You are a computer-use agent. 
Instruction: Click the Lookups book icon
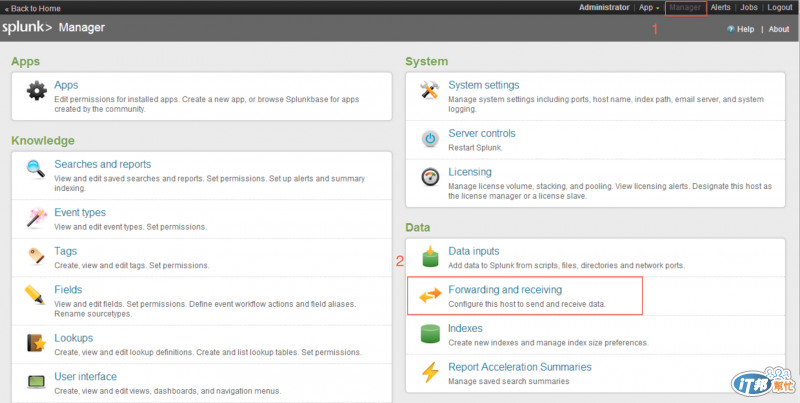[x=36, y=343]
